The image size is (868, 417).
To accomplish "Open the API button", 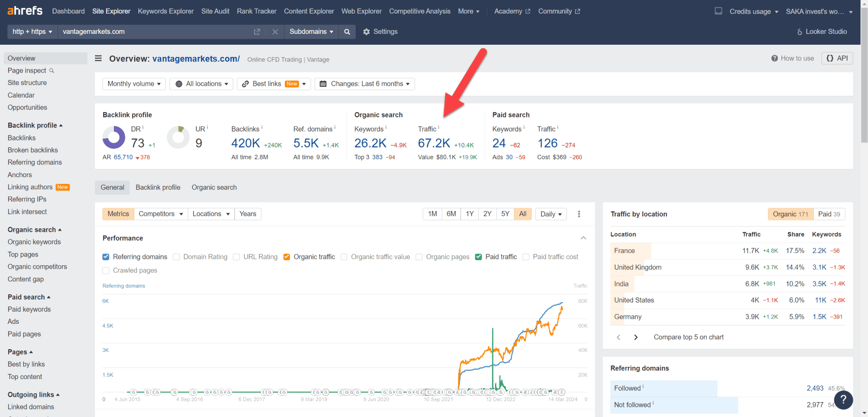I will [x=837, y=58].
